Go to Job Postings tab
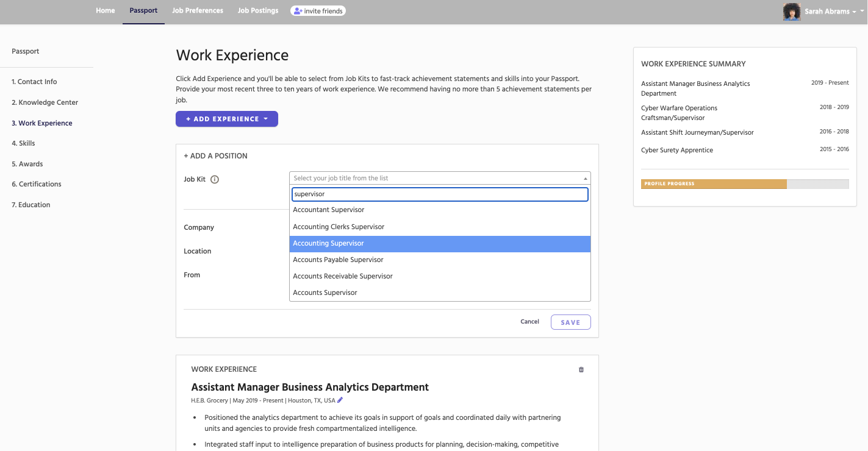The image size is (868, 451). (258, 11)
